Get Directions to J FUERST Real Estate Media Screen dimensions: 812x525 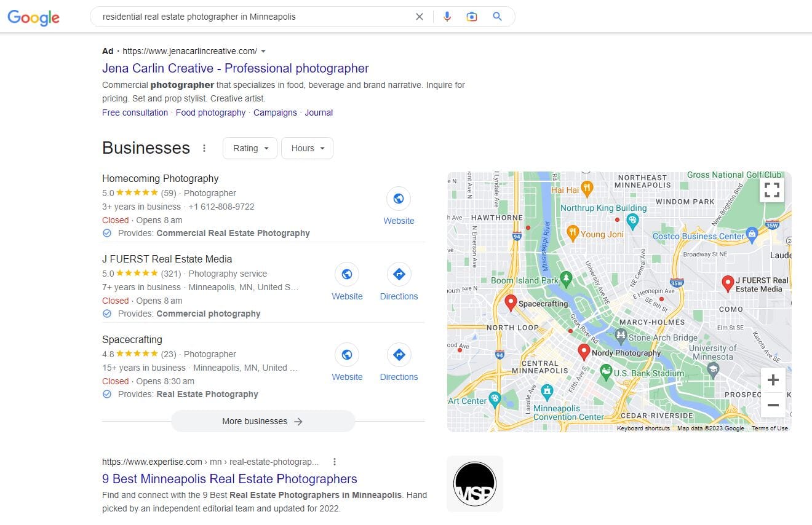399,274
